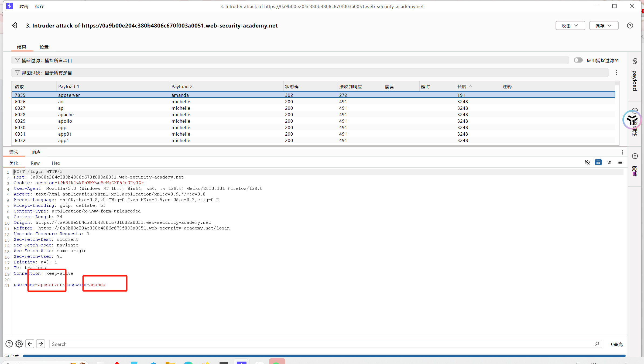The height and width of the screenshot is (364, 644).
Task: Toggle the \n show newlines button
Action: pyautogui.click(x=609, y=162)
